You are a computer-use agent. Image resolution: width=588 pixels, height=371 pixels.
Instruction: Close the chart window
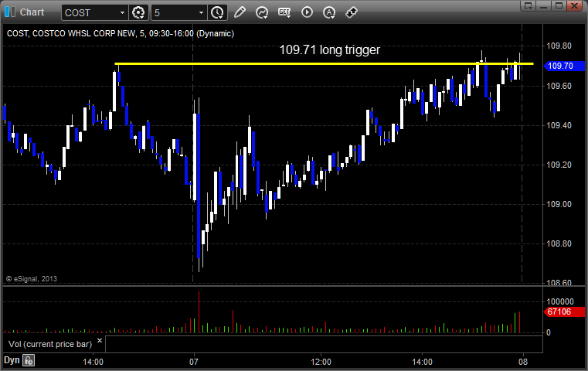click(575, 5)
